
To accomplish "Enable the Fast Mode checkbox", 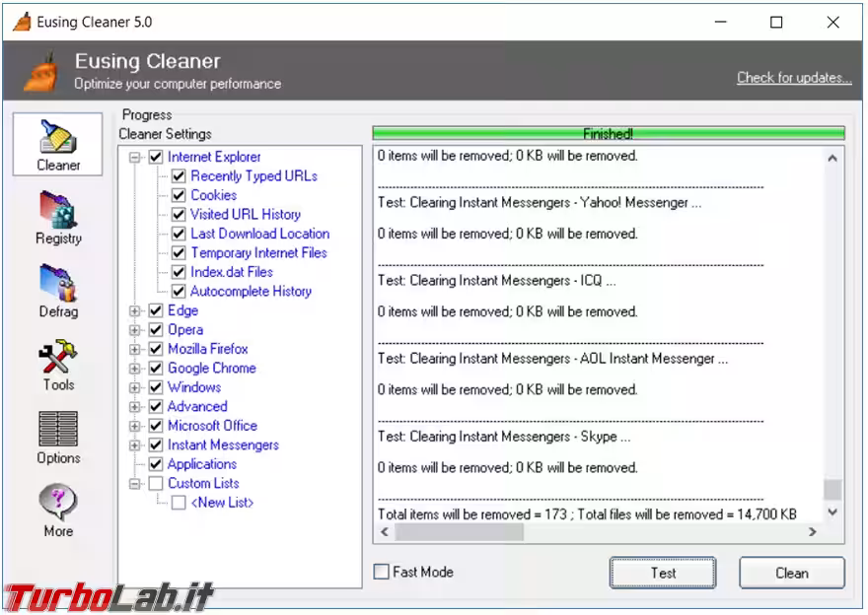I will pyautogui.click(x=382, y=572).
